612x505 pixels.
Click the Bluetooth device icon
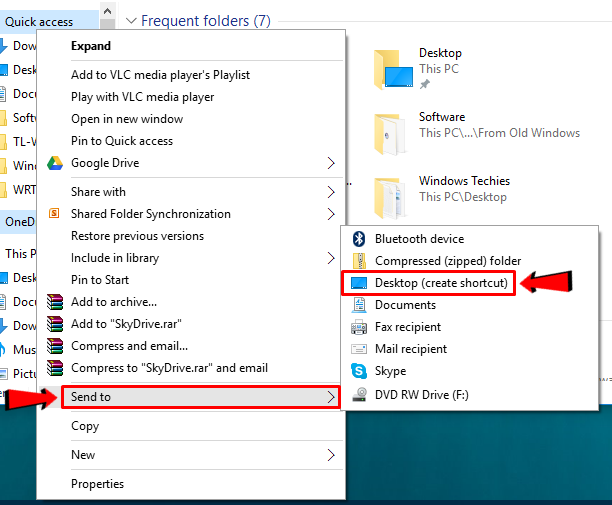tap(359, 239)
